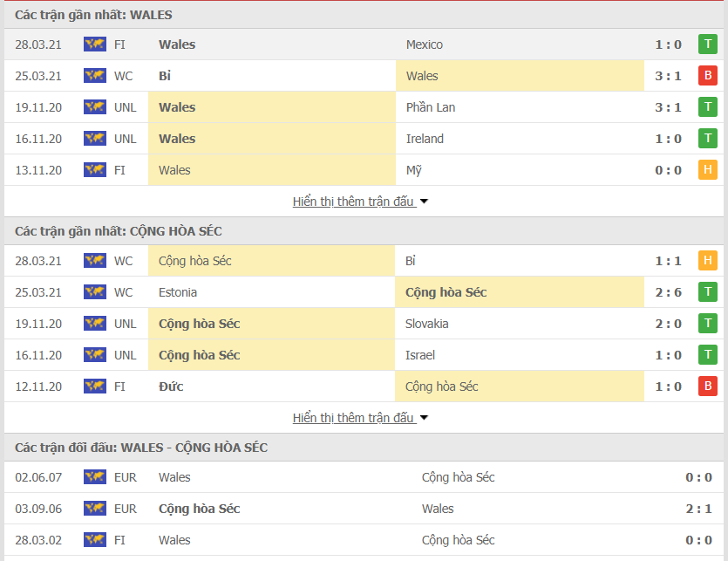Click the green T badge in the Wales vs Mexico row
The image size is (728, 561).
[x=707, y=44]
